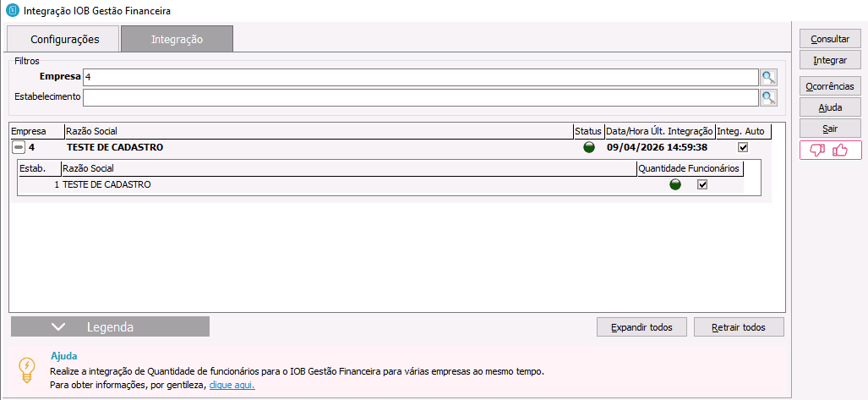Screen dimensions: 868x400
Task: Click the thumbs-down feedback icon
Action: coord(817,151)
